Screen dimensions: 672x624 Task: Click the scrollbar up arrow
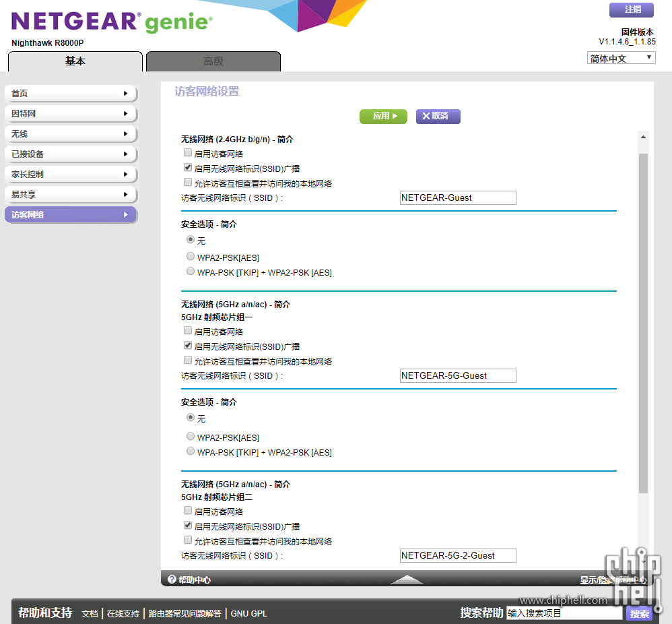[x=643, y=137]
